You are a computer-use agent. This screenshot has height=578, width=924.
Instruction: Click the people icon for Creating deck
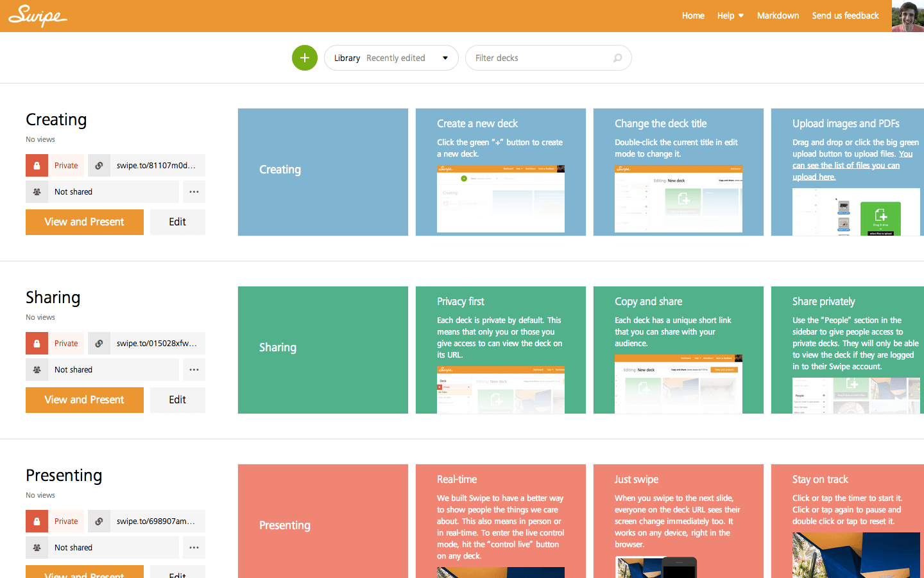pos(37,192)
